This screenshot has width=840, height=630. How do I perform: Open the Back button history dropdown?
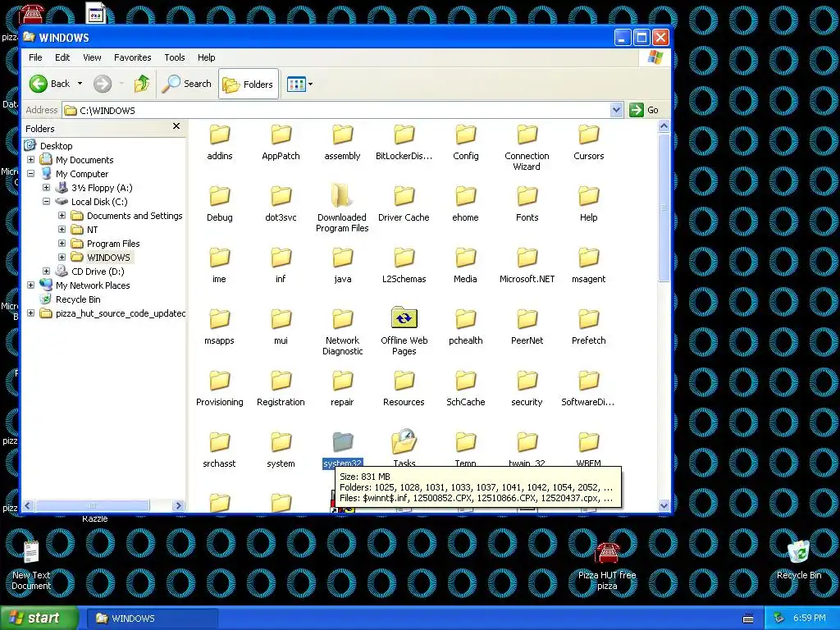(x=80, y=84)
